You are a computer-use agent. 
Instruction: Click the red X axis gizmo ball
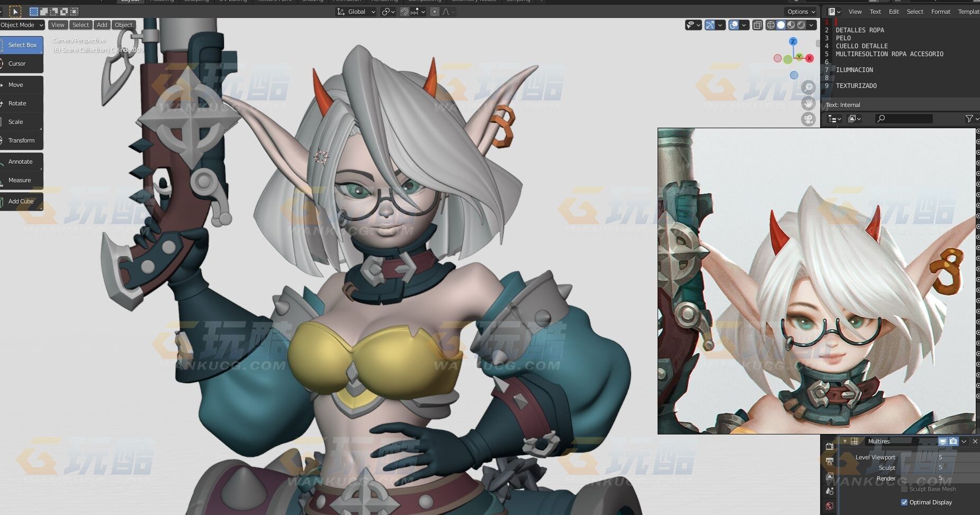[810, 58]
